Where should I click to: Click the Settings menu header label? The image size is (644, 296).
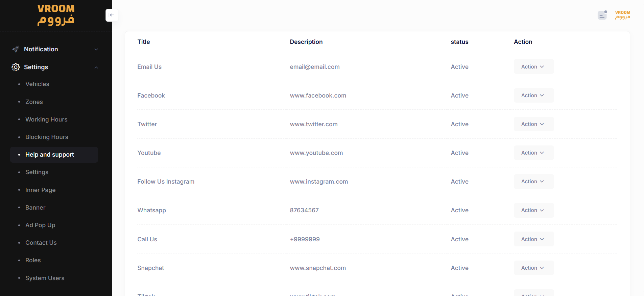point(36,67)
